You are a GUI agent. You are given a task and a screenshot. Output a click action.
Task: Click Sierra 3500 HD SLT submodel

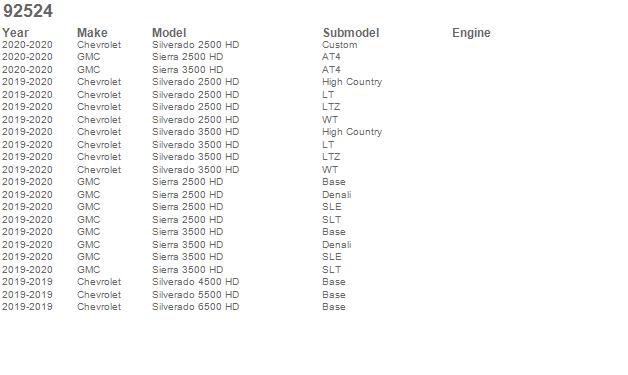click(x=332, y=270)
